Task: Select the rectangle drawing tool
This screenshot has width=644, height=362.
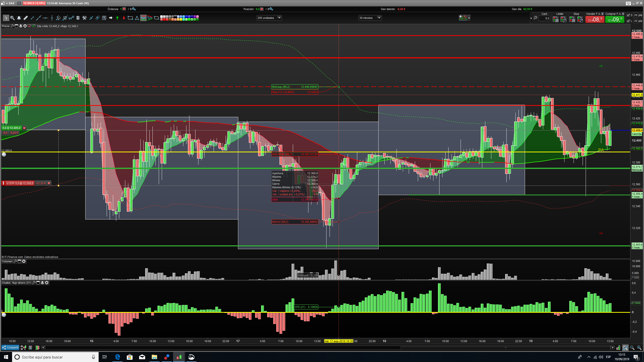Action: [130, 18]
